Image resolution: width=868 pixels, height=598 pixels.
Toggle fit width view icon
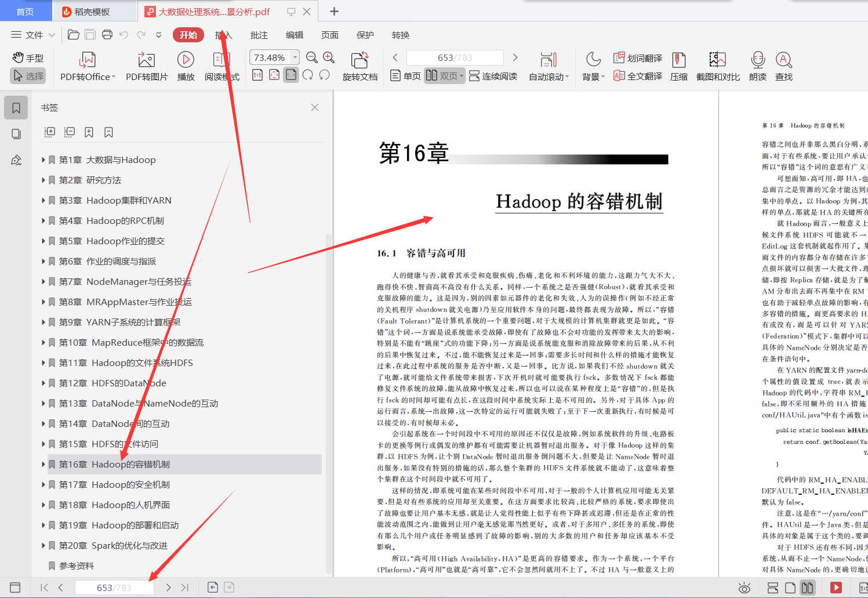coord(291,75)
